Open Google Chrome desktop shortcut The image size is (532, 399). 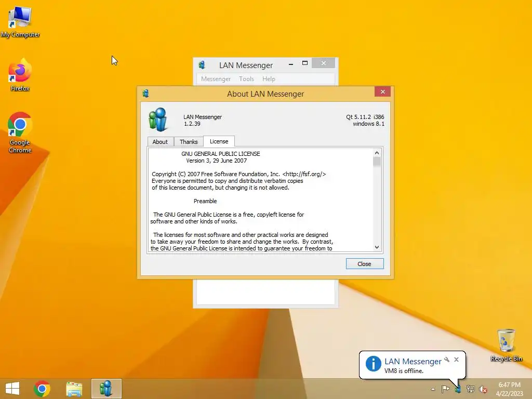tap(20, 132)
